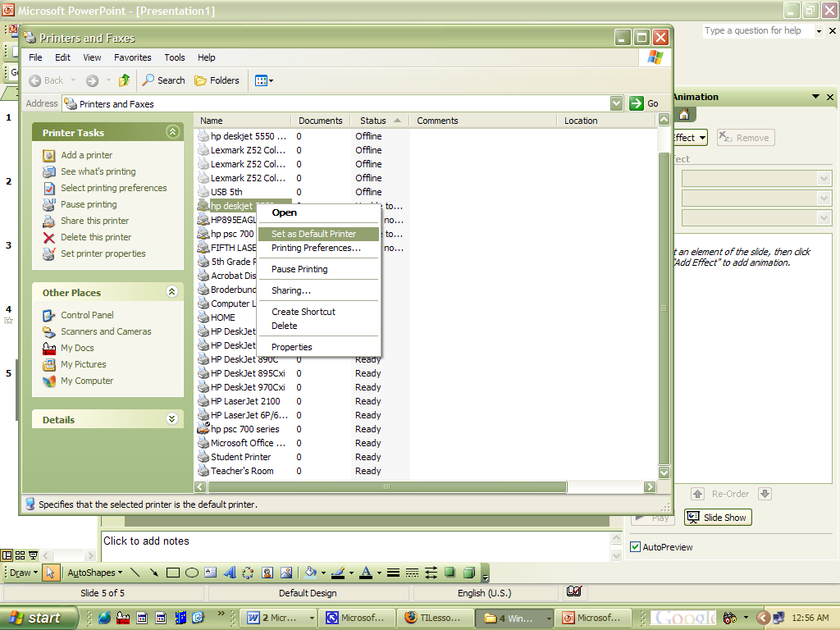Click the Add a printer link
This screenshot has height=630, width=840.
click(86, 155)
